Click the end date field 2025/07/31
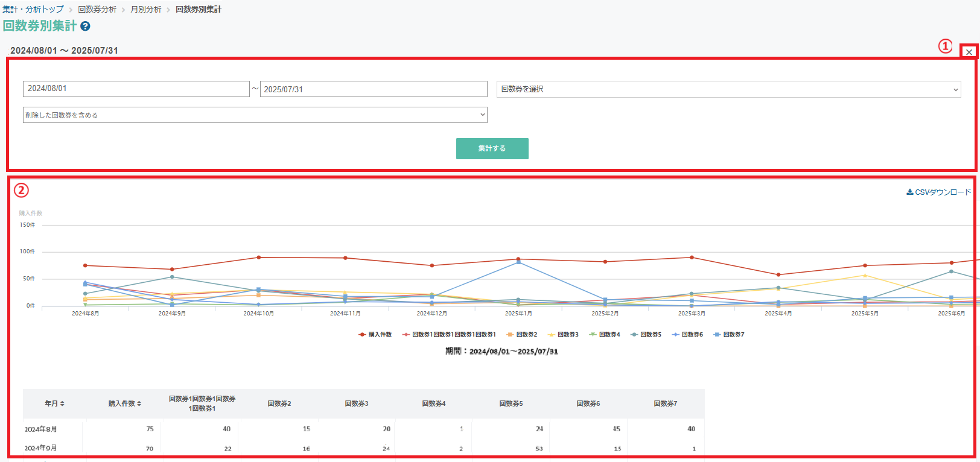 coord(374,89)
